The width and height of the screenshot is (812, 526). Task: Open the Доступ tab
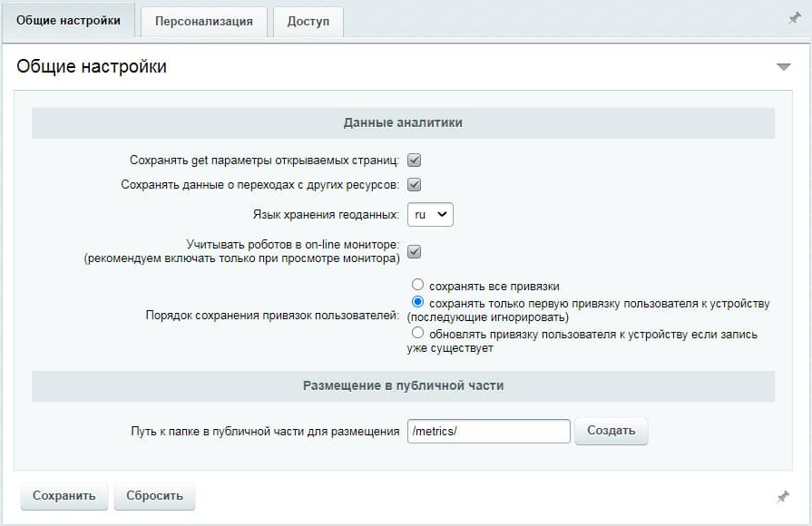pos(308,22)
